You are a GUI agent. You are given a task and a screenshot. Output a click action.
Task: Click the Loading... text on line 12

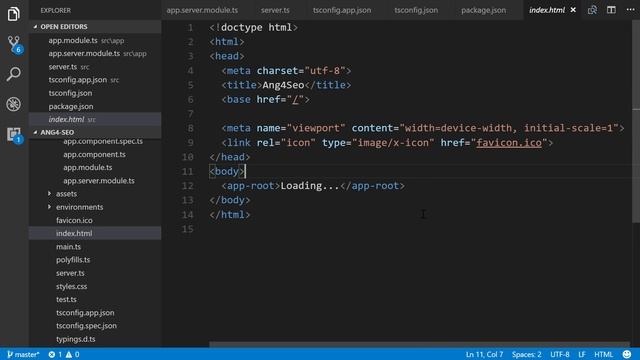pyautogui.click(x=310, y=186)
